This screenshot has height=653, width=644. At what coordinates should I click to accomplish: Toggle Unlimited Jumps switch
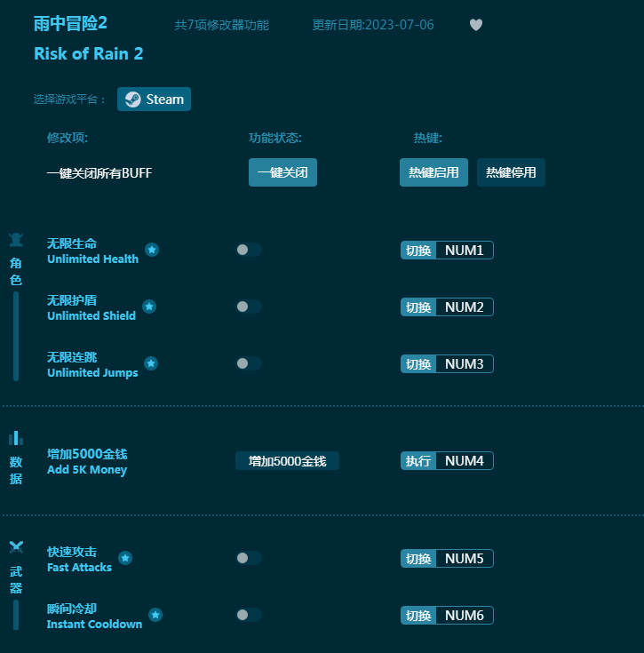click(249, 363)
